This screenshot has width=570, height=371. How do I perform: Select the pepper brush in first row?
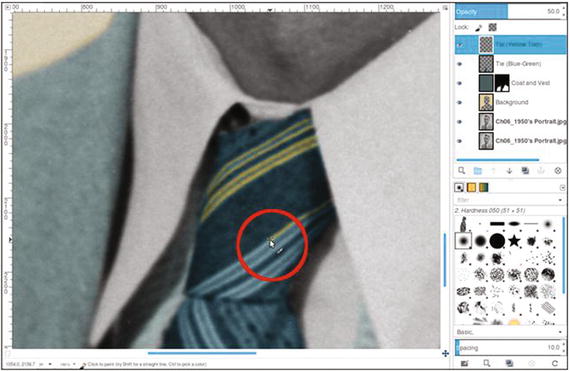(x=463, y=224)
